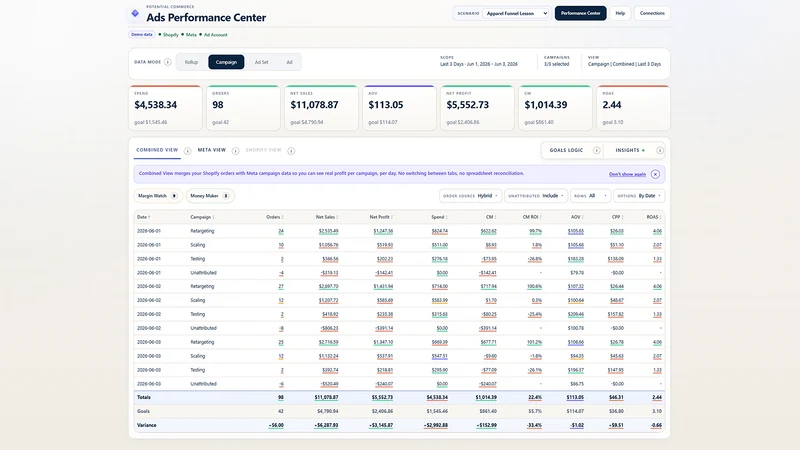
Task: Sort table by Orders column header
Action: [x=274, y=217]
